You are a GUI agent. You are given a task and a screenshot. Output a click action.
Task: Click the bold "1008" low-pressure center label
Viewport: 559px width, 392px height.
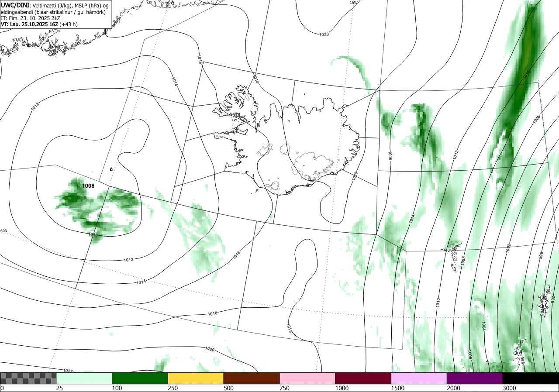89,186
